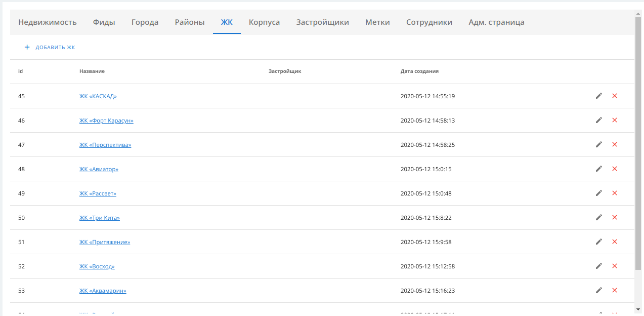
Task: Click the plus icon to add ЖК
Action: pyautogui.click(x=27, y=47)
